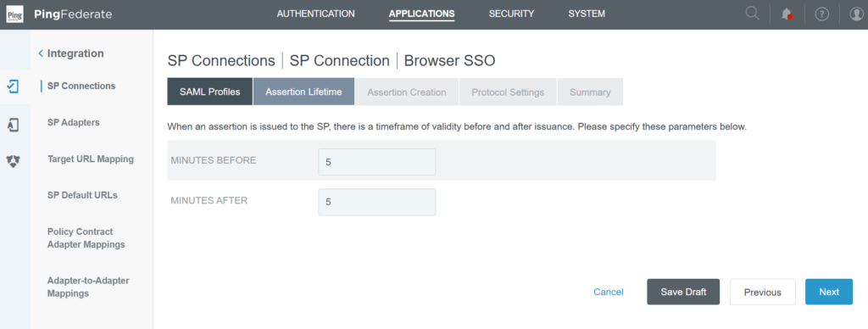This screenshot has width=868, height=329.
Task: Select the adapter sidebar icon with letter A
Action: [x=14, y=125]
